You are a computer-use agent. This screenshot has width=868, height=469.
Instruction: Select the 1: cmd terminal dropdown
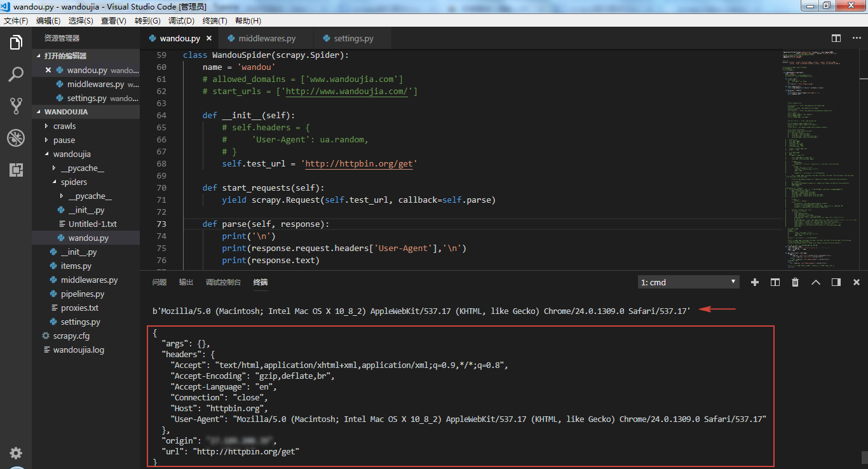[689, 282]
